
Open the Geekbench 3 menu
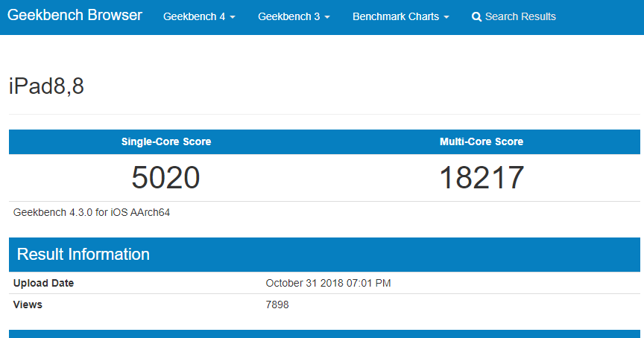pyautogui.click(x=294, y=17)
